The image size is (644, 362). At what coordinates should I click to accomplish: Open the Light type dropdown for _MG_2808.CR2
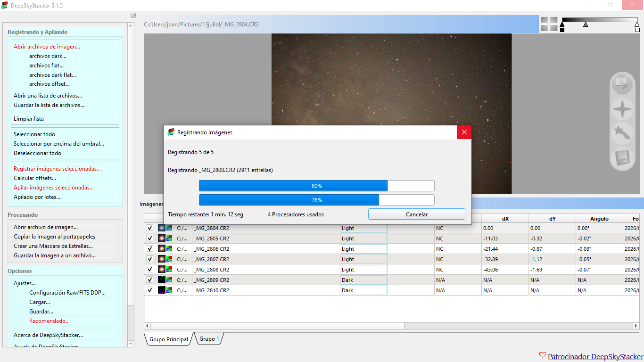363,270
